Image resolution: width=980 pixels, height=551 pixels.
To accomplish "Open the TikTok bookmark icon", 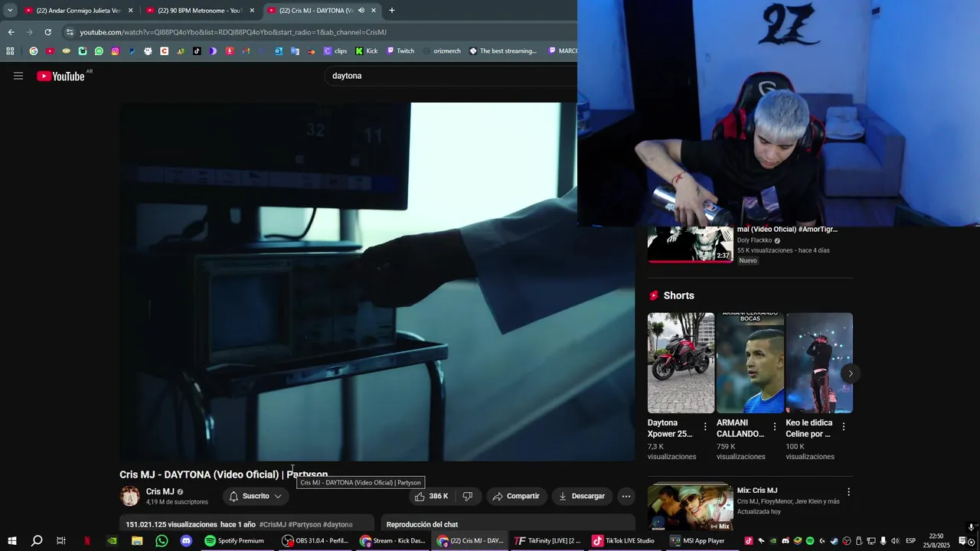I will [x=197, y=51].
